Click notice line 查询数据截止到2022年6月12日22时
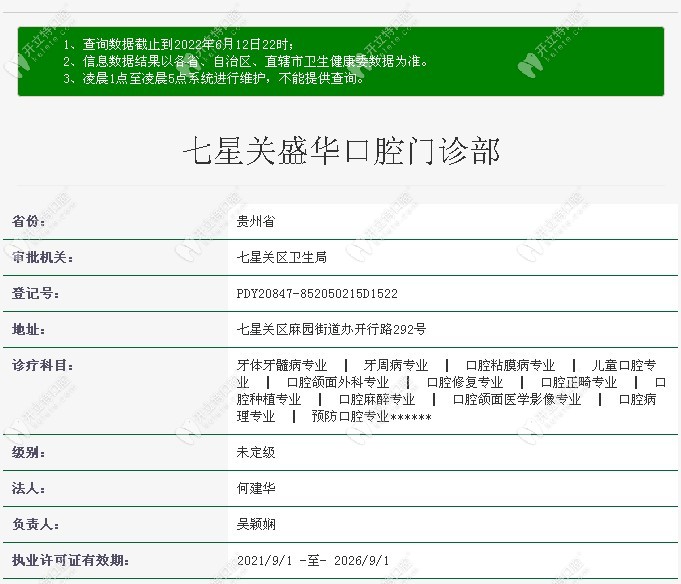This screenshot has width=681, height=584. point(178,44)
